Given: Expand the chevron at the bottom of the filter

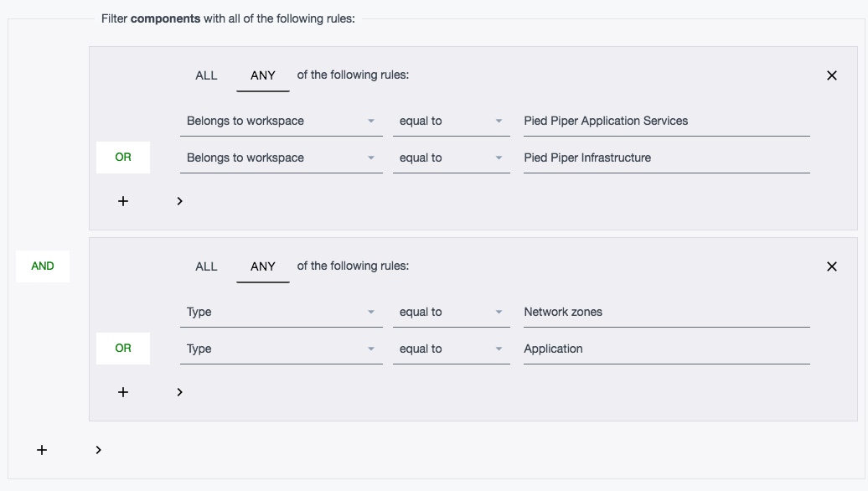Looking at the screenshot, I should pos(98,450).
